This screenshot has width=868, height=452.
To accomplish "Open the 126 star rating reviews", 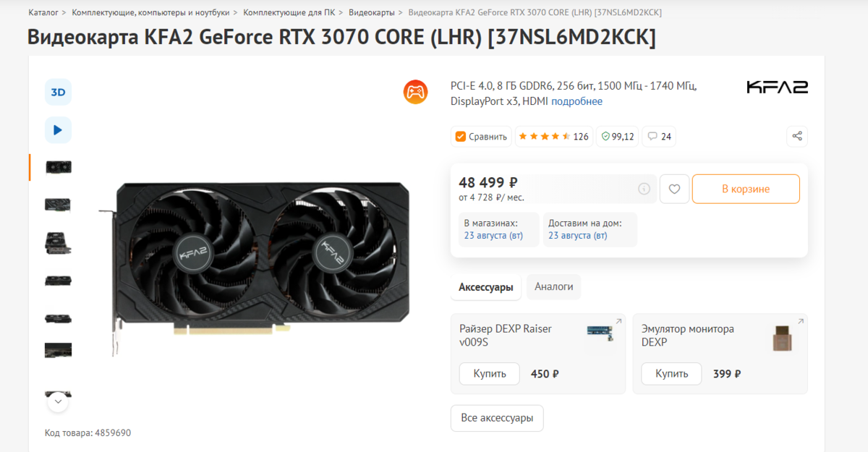I will 553,136.
